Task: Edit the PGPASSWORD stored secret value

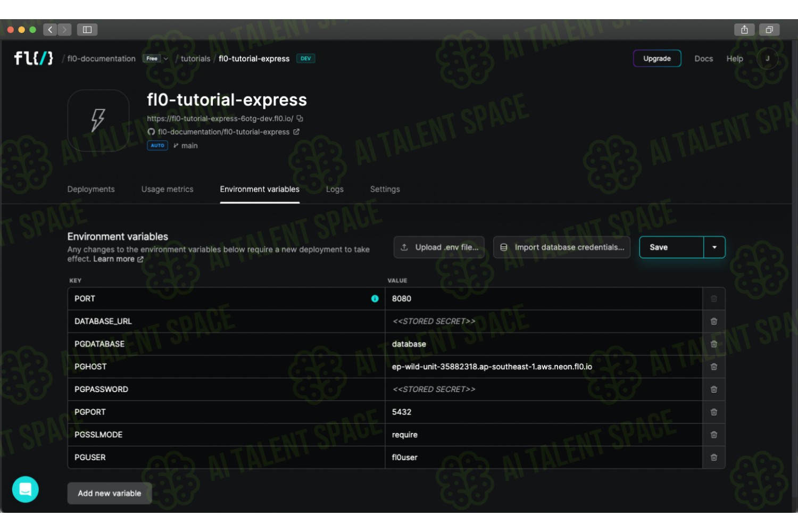Action: point(544,389)
